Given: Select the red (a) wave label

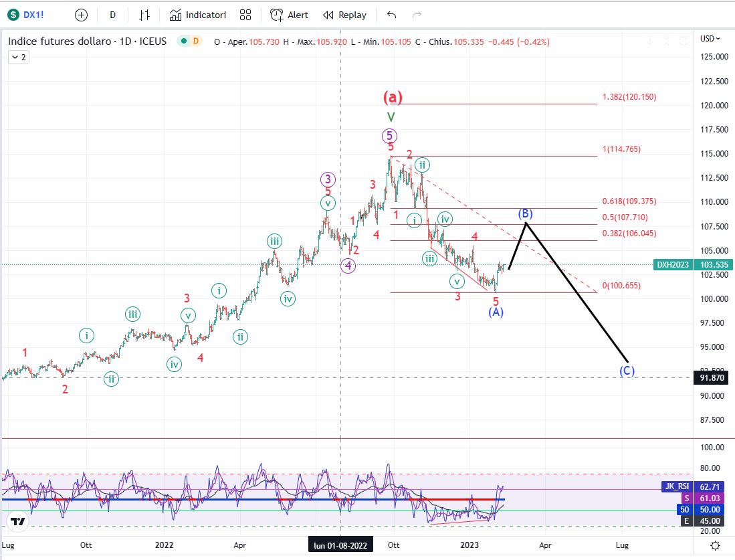Looking at the screenshot, I should coord(393,97).
